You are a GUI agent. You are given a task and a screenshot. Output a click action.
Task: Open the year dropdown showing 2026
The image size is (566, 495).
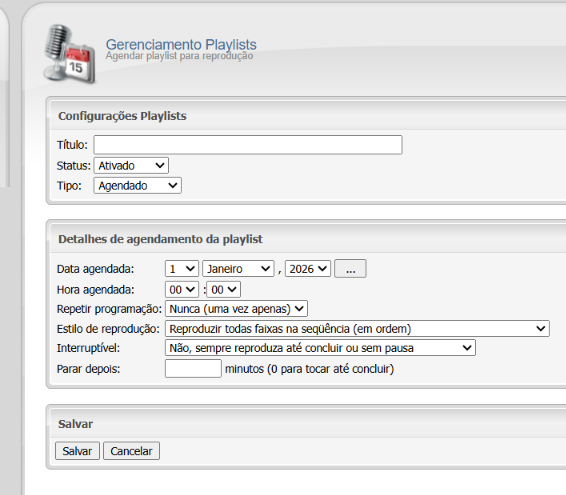tap(308, 269)
